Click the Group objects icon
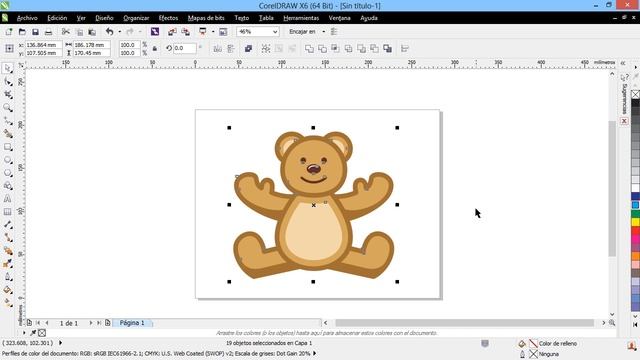The height and width of the screenshot is (360, 640). [x=266, y=49]
